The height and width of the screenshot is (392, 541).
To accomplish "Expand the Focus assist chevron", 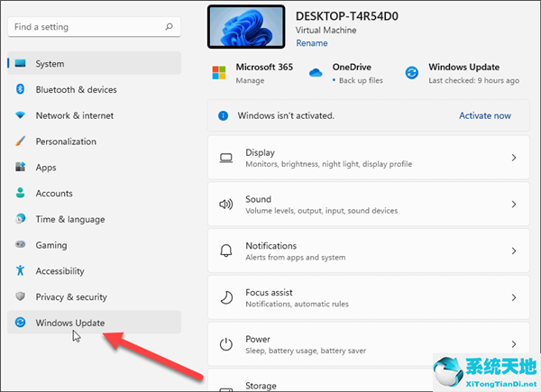I will 514,297.
